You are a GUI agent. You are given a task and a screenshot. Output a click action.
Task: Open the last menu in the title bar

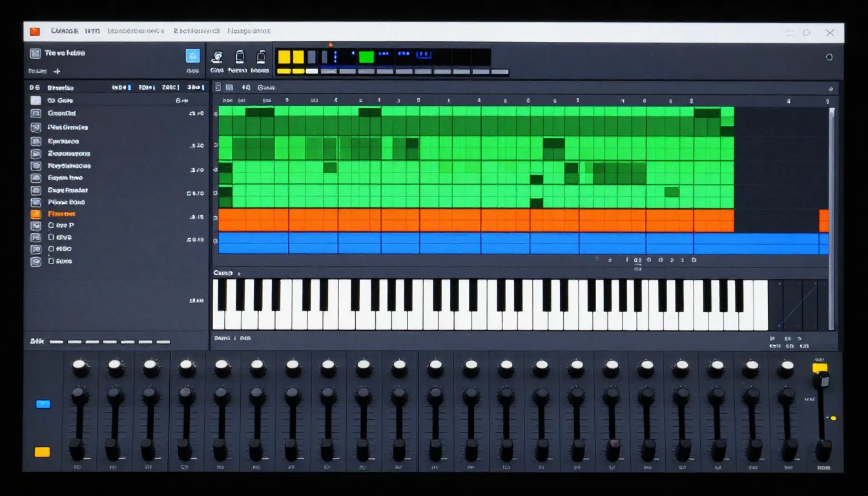point(249,31)
